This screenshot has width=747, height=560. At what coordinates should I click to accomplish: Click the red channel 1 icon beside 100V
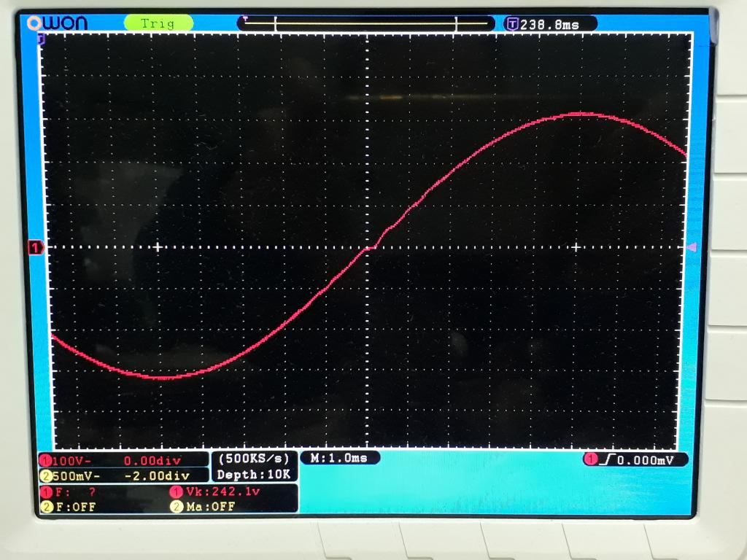pyautogui.click(x=46, y=461)
